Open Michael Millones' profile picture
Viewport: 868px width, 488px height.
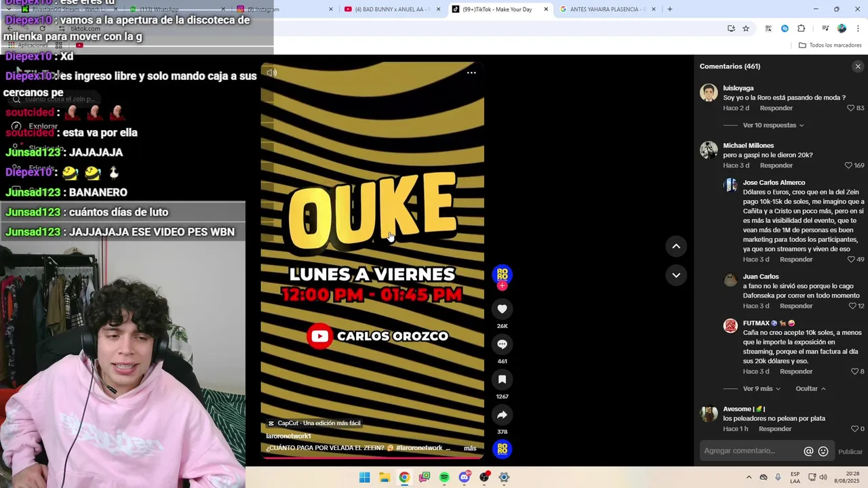tap(709, 150)
